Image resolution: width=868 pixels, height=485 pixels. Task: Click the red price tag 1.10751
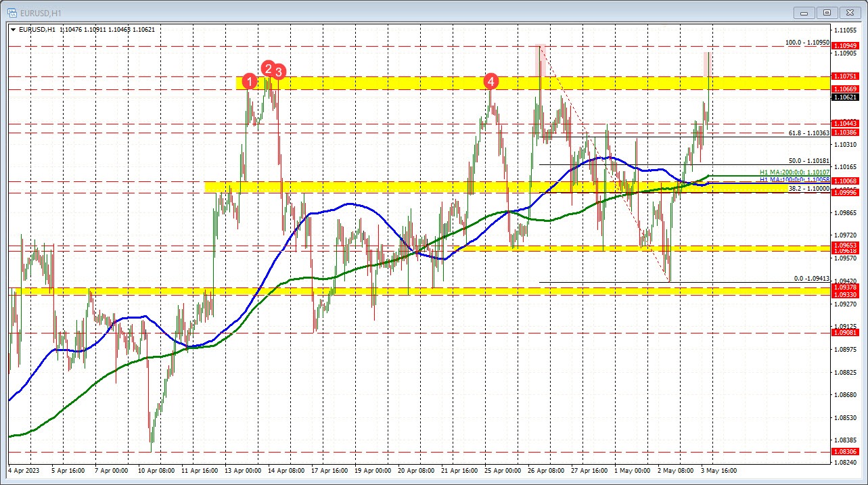pos(847,76)
